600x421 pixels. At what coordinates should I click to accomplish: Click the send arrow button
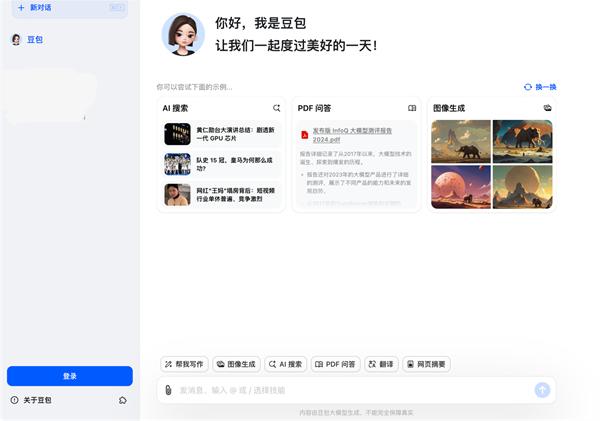(542, 390)
